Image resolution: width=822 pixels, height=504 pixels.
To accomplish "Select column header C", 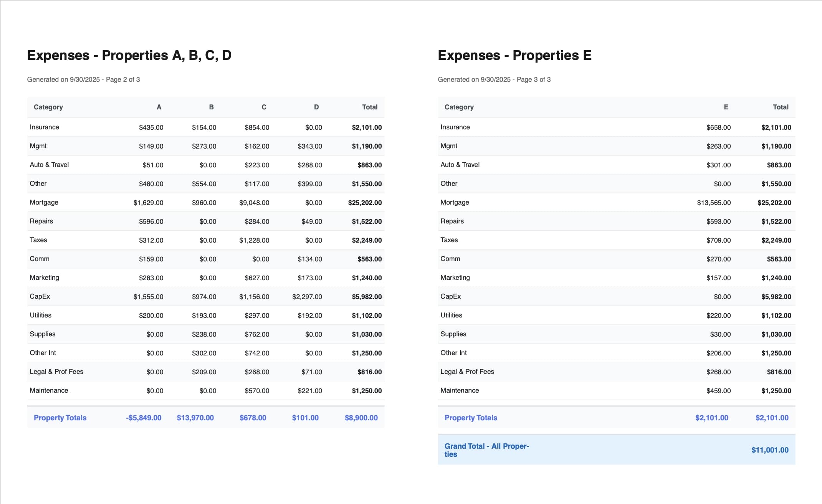I will [x=264, y=107].
